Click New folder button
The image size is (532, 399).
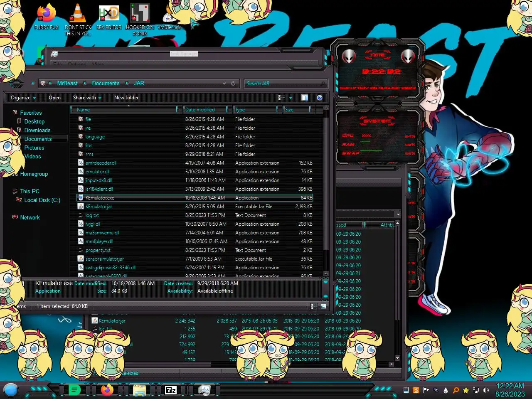(126, 98)
